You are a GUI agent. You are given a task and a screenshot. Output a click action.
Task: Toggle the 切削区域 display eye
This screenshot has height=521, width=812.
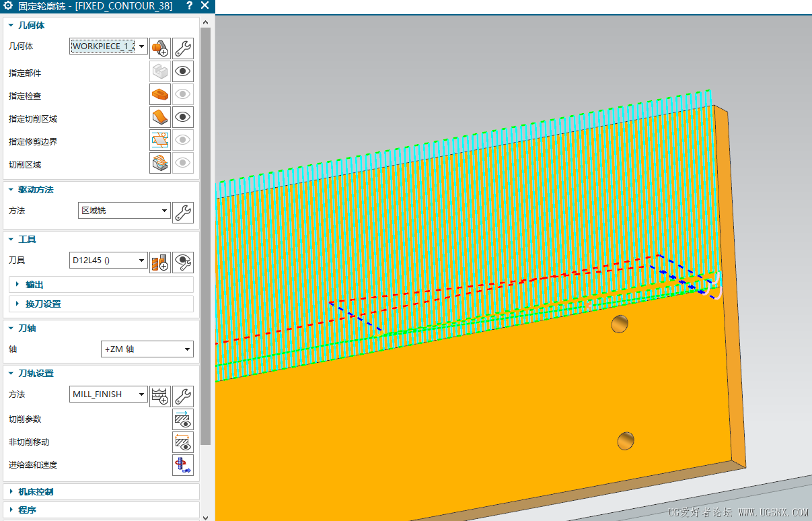point(183,163)
